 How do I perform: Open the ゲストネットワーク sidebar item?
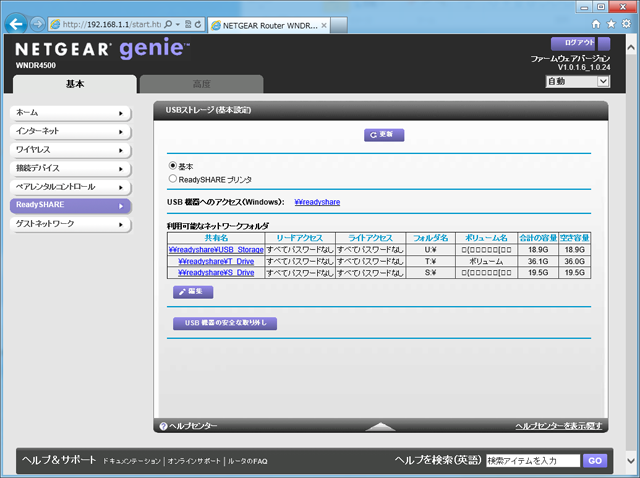69,224
